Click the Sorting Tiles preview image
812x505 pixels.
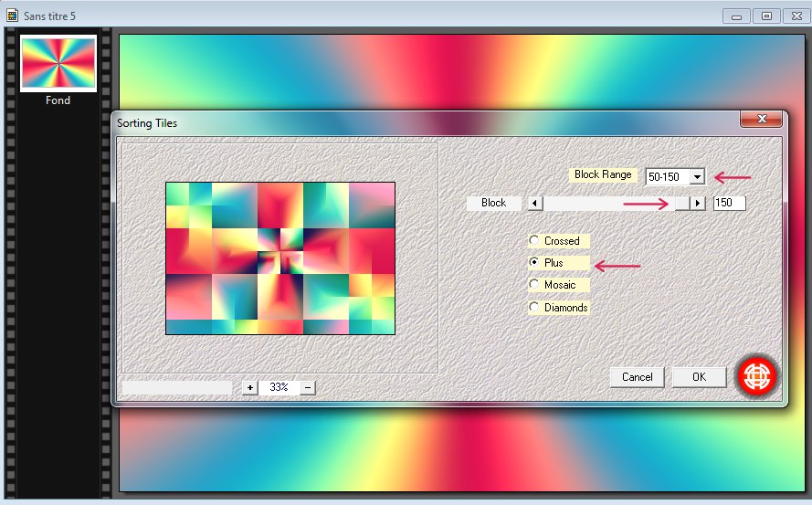pyautogui.click(x=280, y=258)
